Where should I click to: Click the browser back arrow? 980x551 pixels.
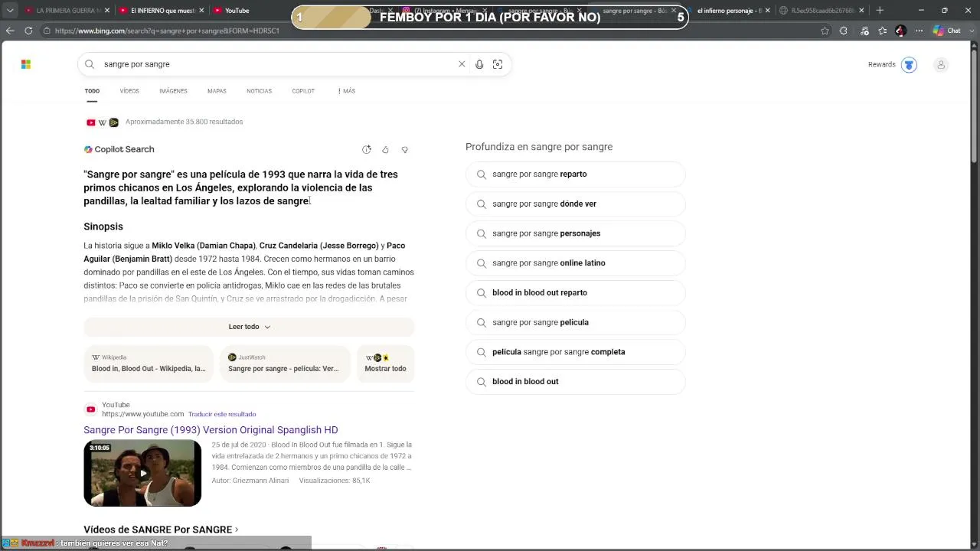tap(10, 31)
